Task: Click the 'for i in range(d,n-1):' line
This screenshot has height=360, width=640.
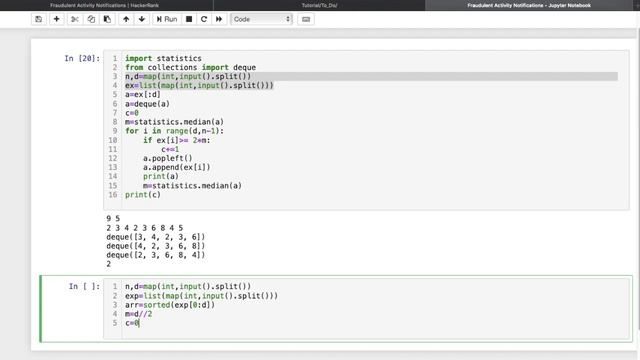Action: tap(174, 131)
